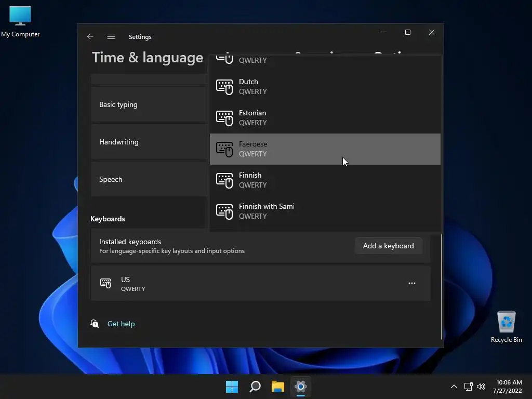This screenshot has height=399, width=532.
Task: Open the Windows Start menu
Action: pyautogui.click(x=232, y=387)
